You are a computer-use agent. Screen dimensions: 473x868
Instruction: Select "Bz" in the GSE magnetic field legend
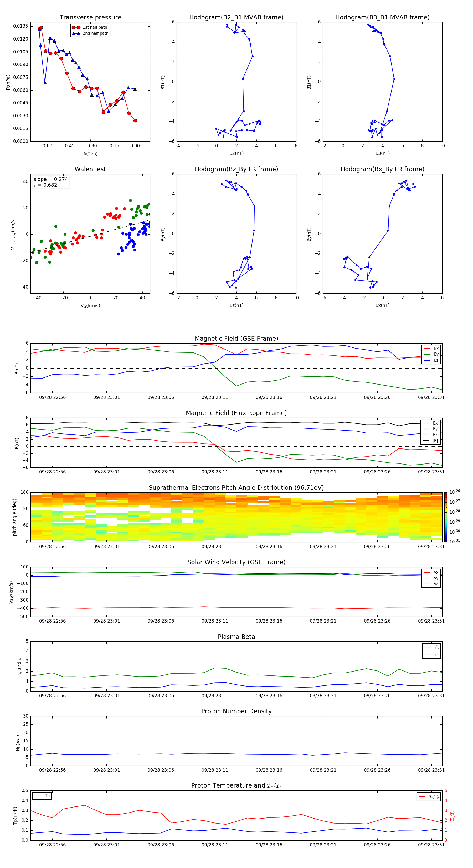tap(431, 360)
